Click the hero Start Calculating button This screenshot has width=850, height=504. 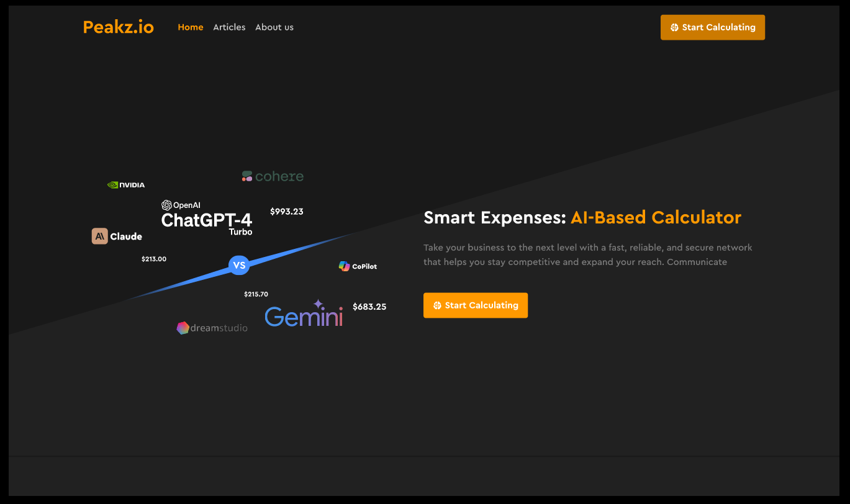[x=476, y=305]
